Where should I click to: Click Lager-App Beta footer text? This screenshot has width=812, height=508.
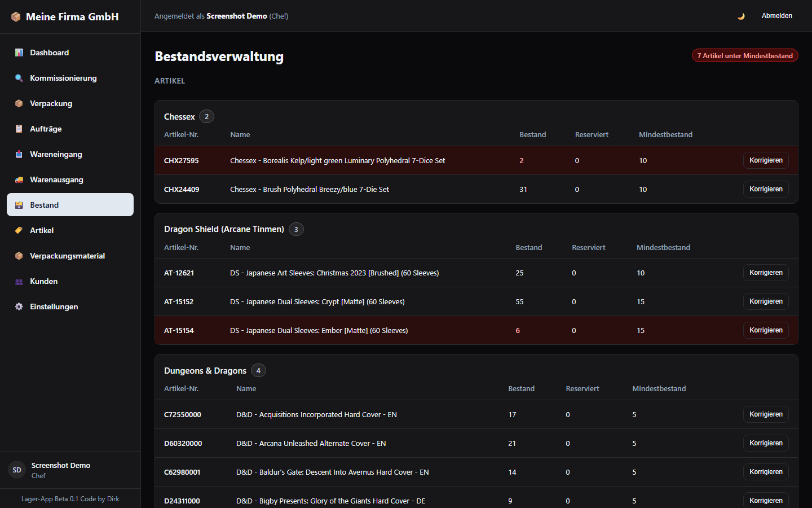point(70,499)
